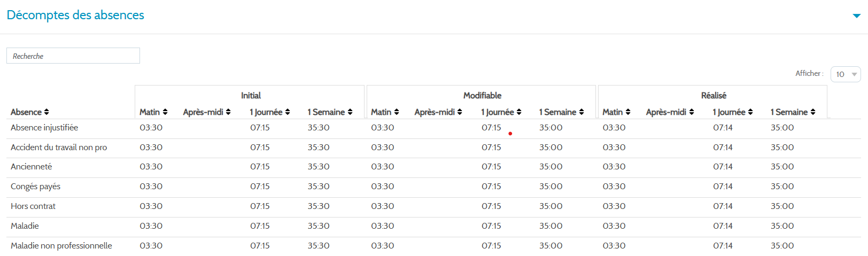Sort by Réalisé 1 Journée column
Viewport: 868px width, 256px height.
(733, 112)
